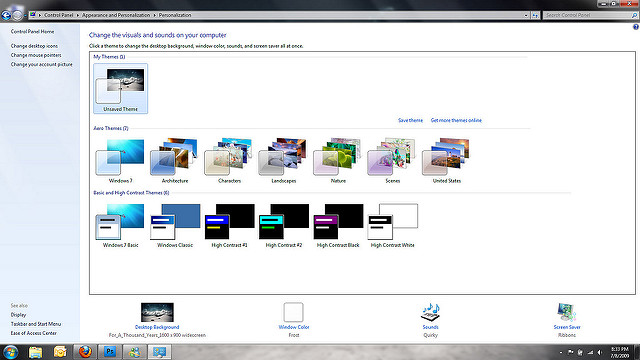
Task: Click the Windows Start orb
Action: click(11, 351)
